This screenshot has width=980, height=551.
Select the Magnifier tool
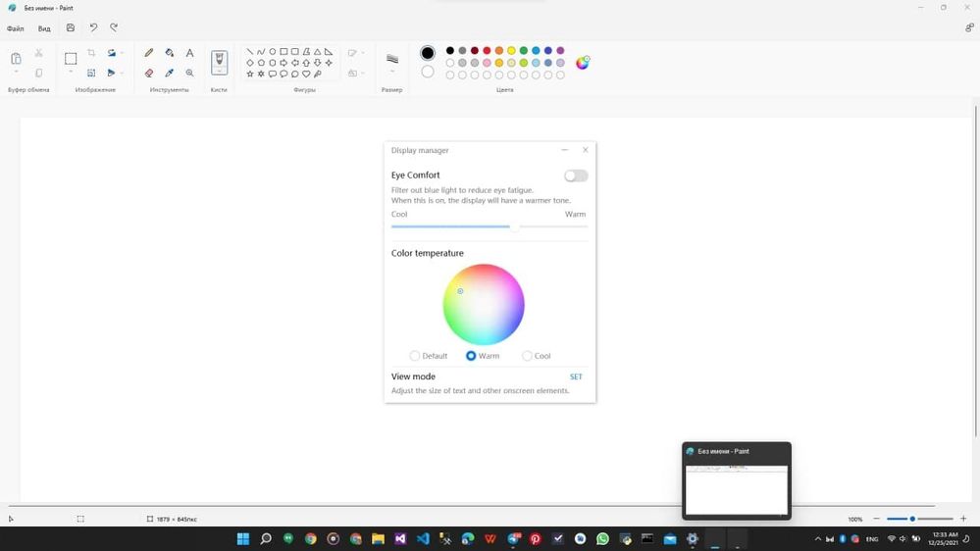pyautogui.click(x=189, y=74)
